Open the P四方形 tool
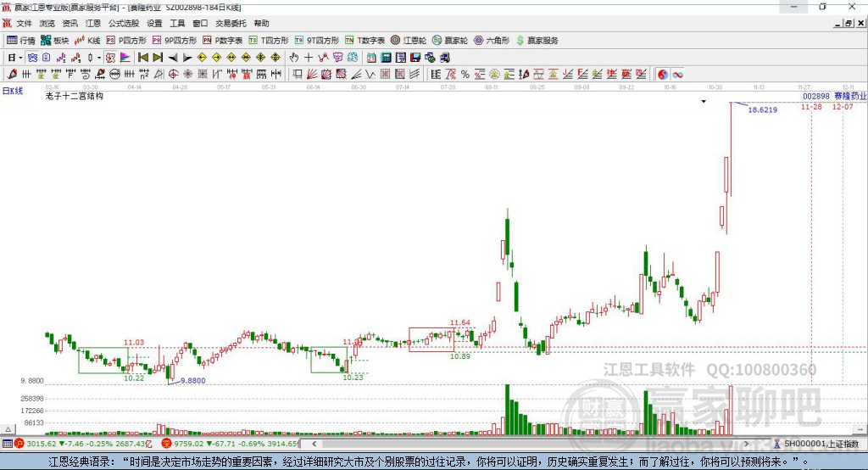Viewport: 868px width, 470px height. pos(126,41)
